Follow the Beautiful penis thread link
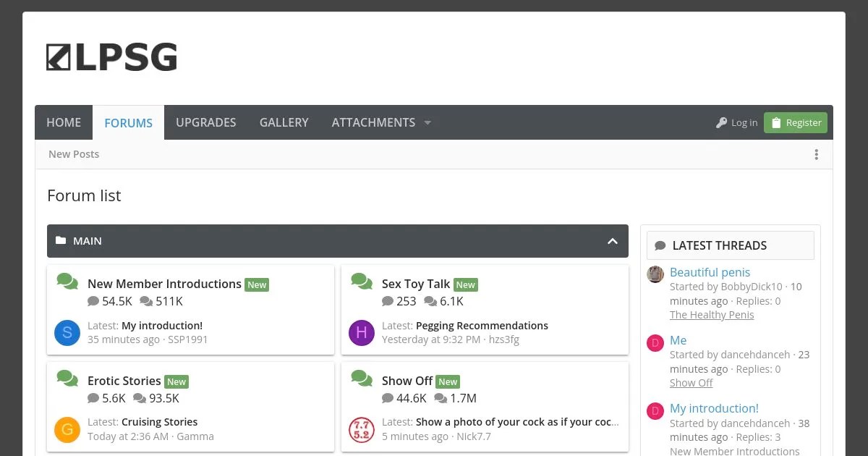The height and width of the screenshot is (456, 868). (x=710, y=272)
